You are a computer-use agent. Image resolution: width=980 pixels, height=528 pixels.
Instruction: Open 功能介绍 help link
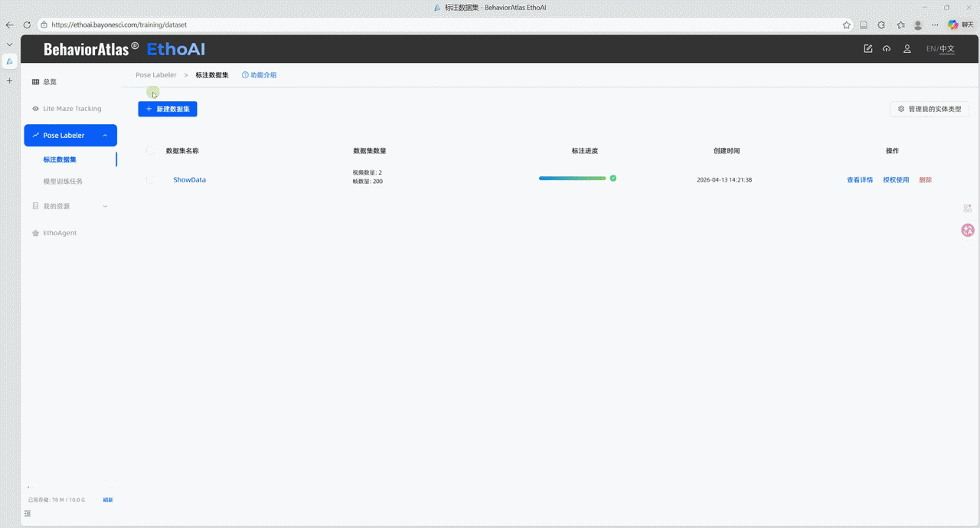click(x=263, y=75)
